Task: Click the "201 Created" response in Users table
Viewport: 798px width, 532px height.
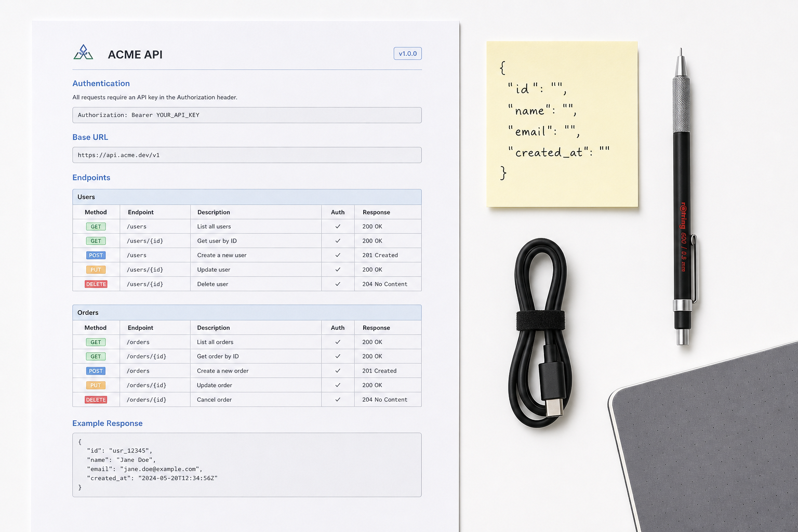Action: tap(380, 255)
